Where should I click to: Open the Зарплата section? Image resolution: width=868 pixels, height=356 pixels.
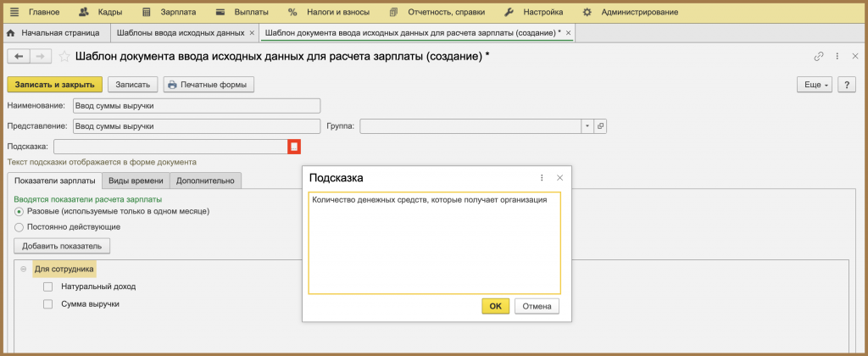tap(169, 12)
